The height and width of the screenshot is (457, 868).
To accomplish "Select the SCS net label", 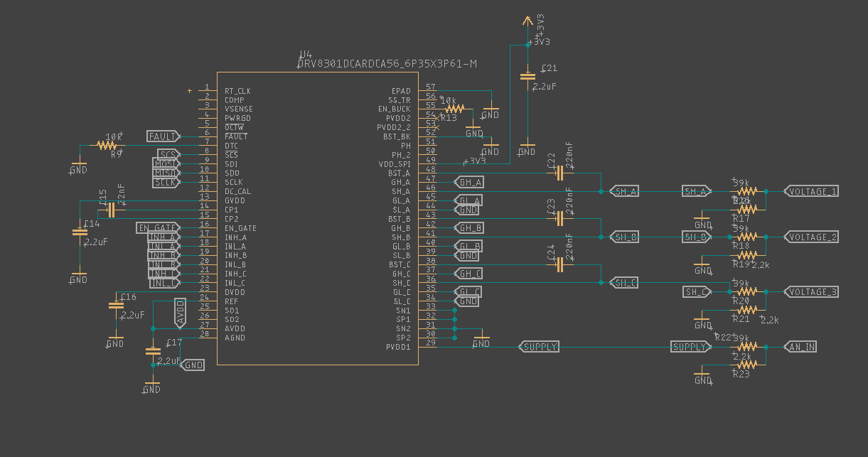I will click(168, 155).
